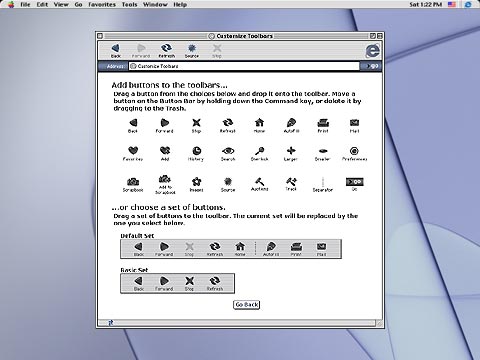Viewport: 480px width, 360px height.
Task: Select the Stop icon in the button choices grid
Action: 196,126
